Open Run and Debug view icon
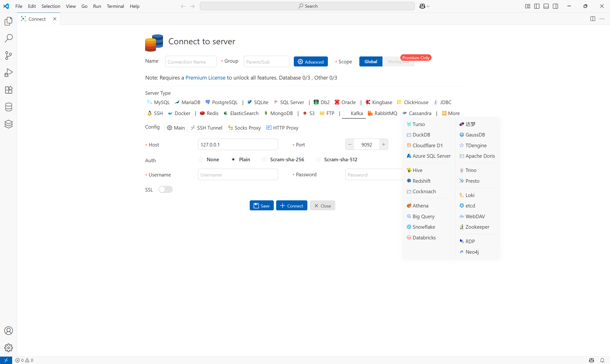 [9, 73]
